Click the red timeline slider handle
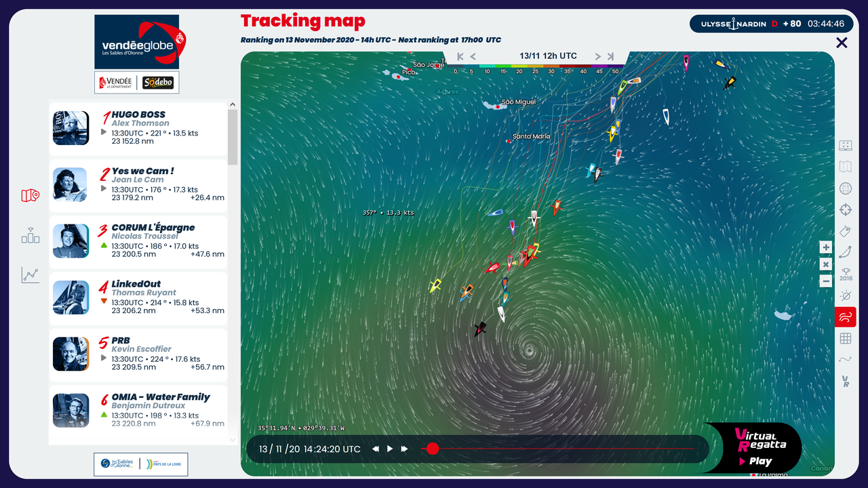 [x=433, y=449]
